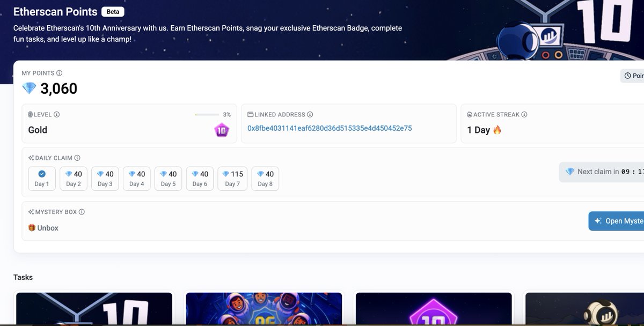
Task: Select the Day 4 claim tile
Action: [137, 179]
